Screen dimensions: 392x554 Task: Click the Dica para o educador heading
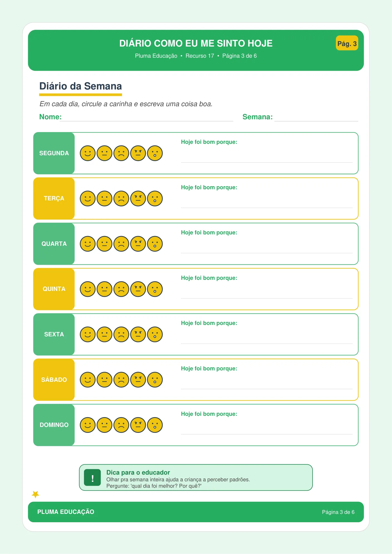point(138,472)
